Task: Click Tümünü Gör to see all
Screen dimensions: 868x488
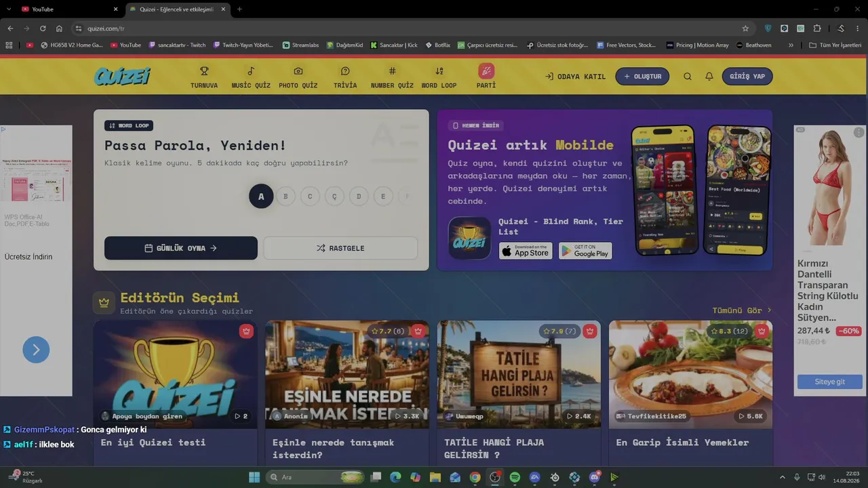Action: (742, 310)
